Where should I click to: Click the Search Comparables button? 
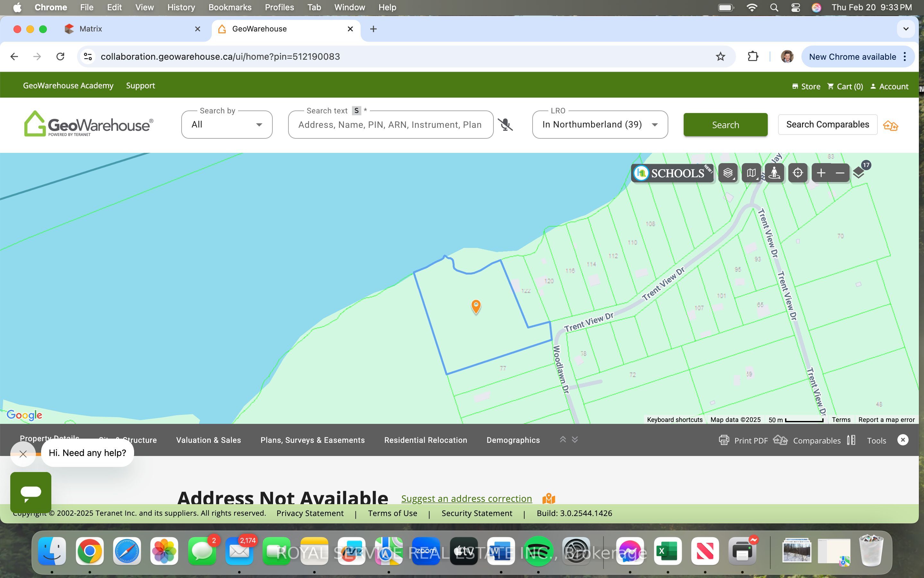pos(827,125)
